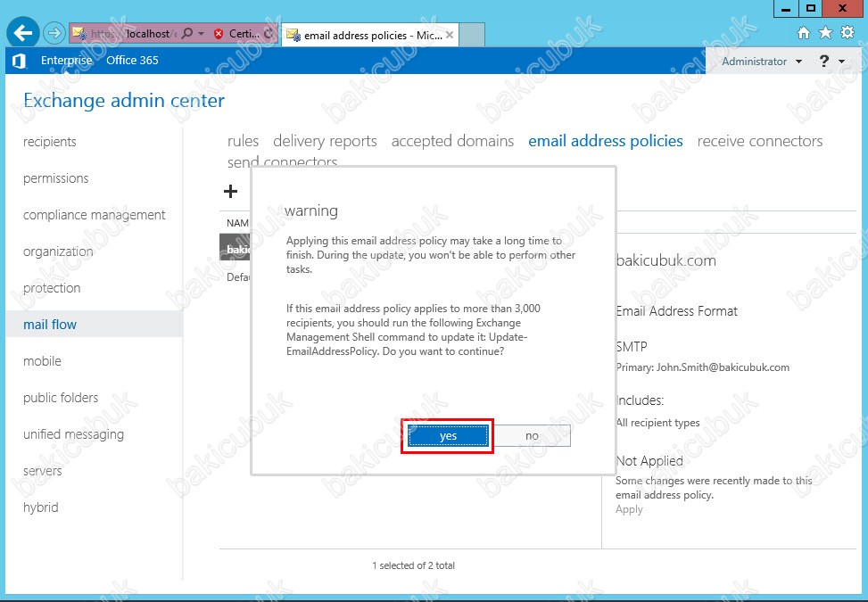Open recipients in left navigation
Screen dimensions: 868x602
pos(50,142)
